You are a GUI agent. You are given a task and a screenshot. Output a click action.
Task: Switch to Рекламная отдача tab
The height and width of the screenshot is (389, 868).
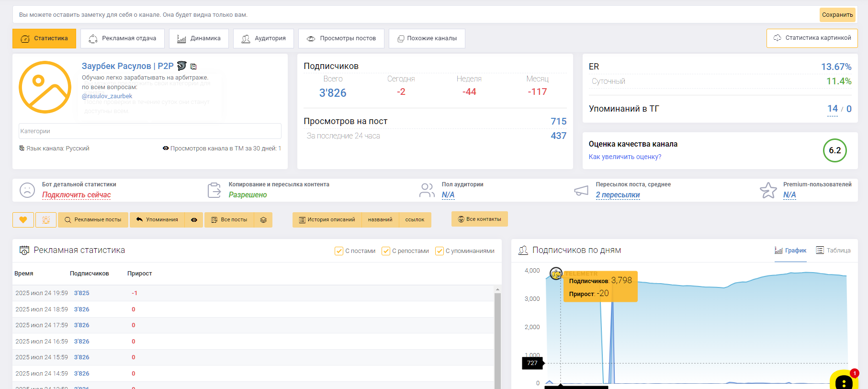tap(123, 38)
